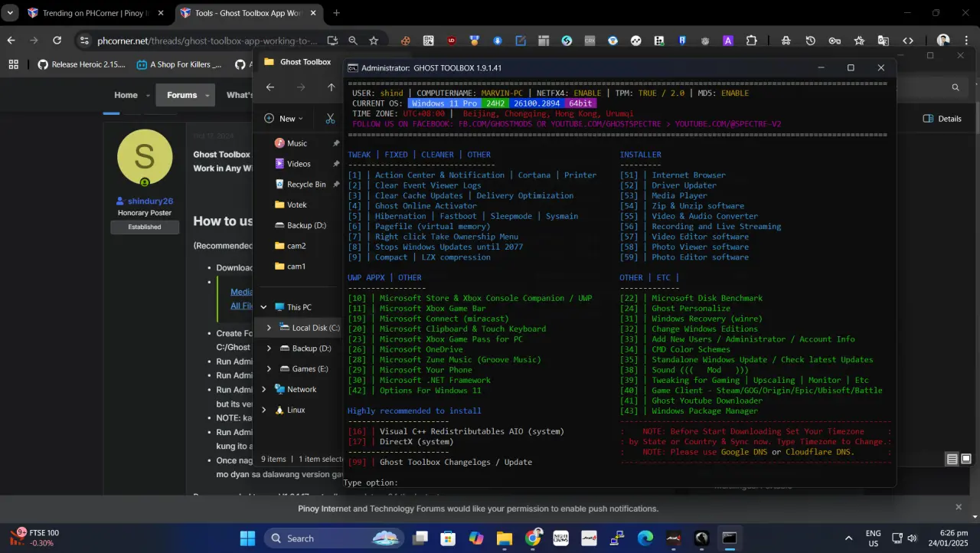Reload the page in Chrome
Viewport: 980px width, 553px height.
pyautogui.click(x=57, y=41)
